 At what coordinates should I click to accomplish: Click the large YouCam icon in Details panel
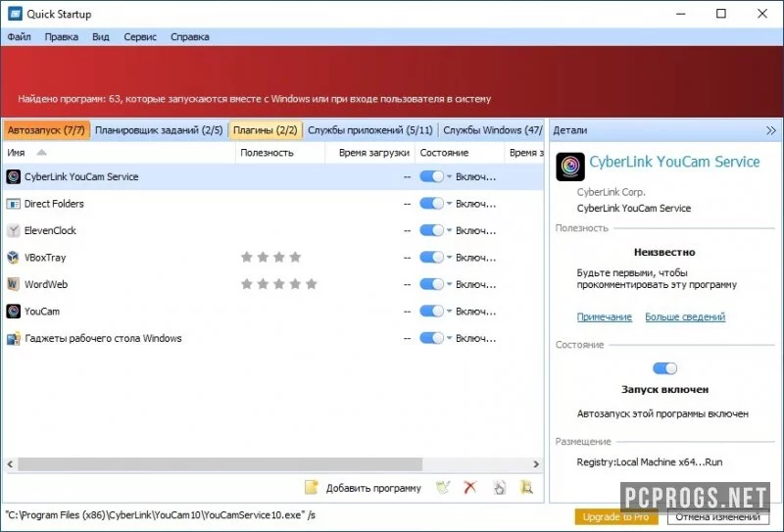(570, 167)
